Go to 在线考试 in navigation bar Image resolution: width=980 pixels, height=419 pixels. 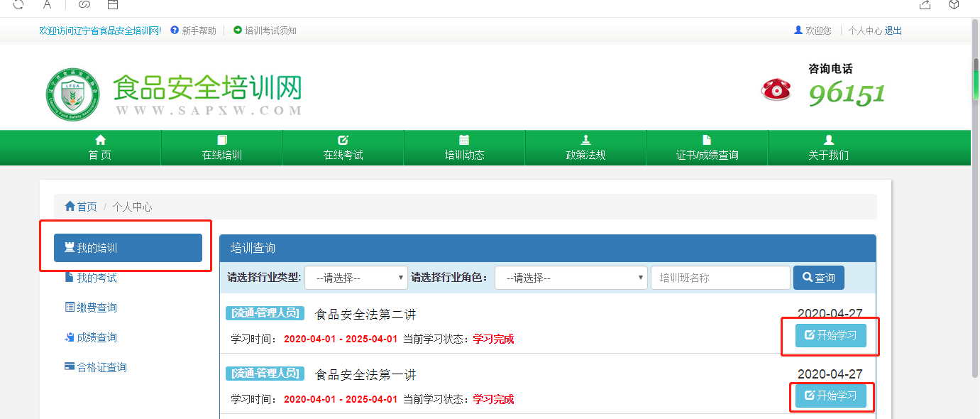coord(343,148)
